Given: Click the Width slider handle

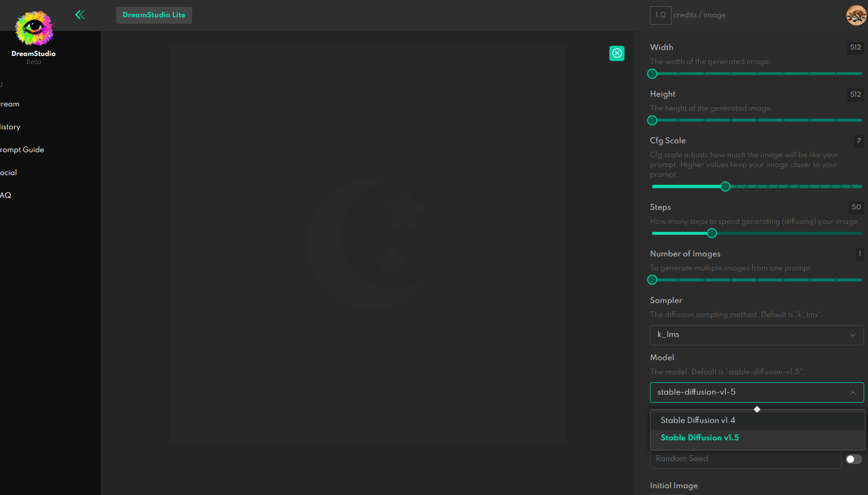Looking at the screenshot, I should tap(652, 74).
